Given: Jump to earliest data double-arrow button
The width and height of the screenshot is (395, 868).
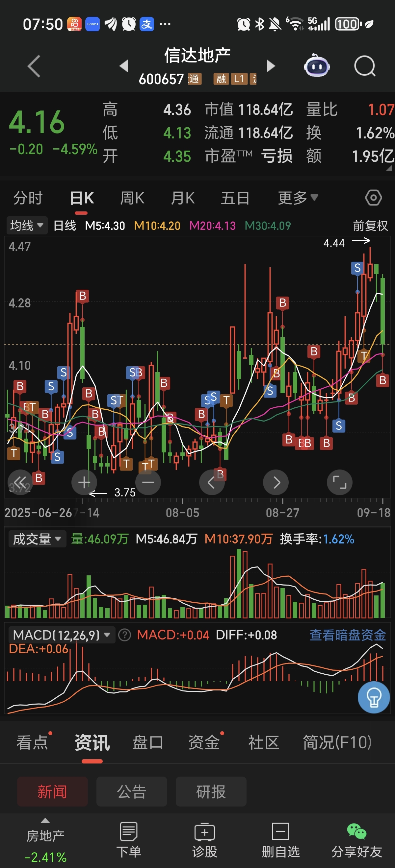Looking at the screenshot, I should (x=20, y=482).
